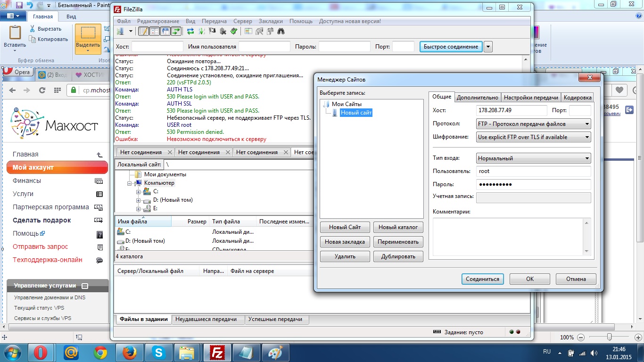Screen dimensions: 644x362
Task: Toggle transfer queue processing icon
Action: coord(201,32)
